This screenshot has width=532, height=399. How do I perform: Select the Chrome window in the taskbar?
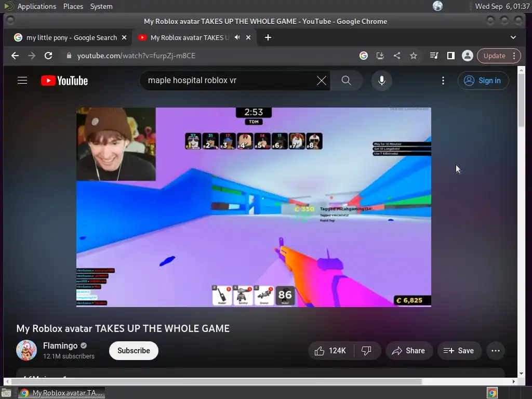coord(61,393)
